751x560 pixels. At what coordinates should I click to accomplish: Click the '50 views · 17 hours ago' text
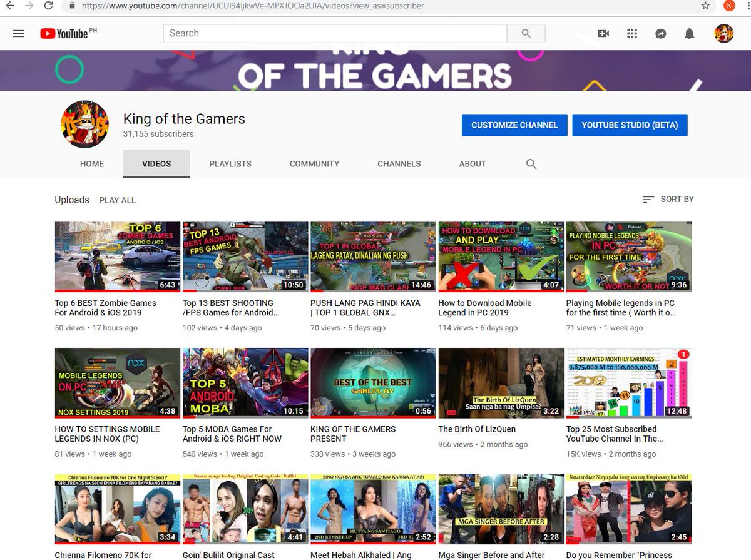point(96,328)
